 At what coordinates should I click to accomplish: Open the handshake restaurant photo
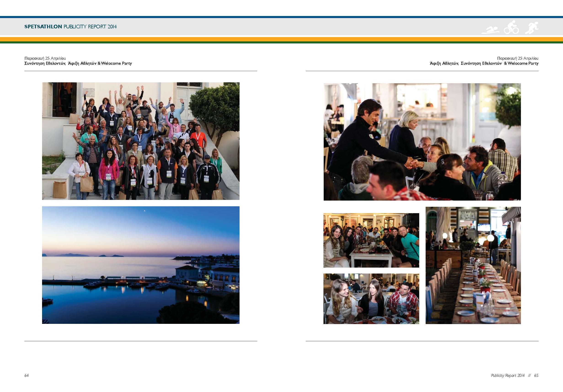[422, 142]
